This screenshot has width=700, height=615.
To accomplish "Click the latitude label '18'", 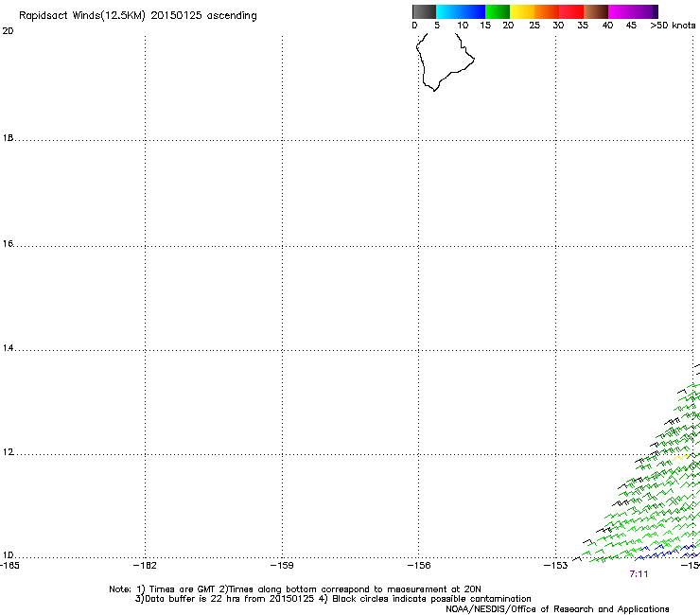I will pyautogui.click(x=8, y=138).
